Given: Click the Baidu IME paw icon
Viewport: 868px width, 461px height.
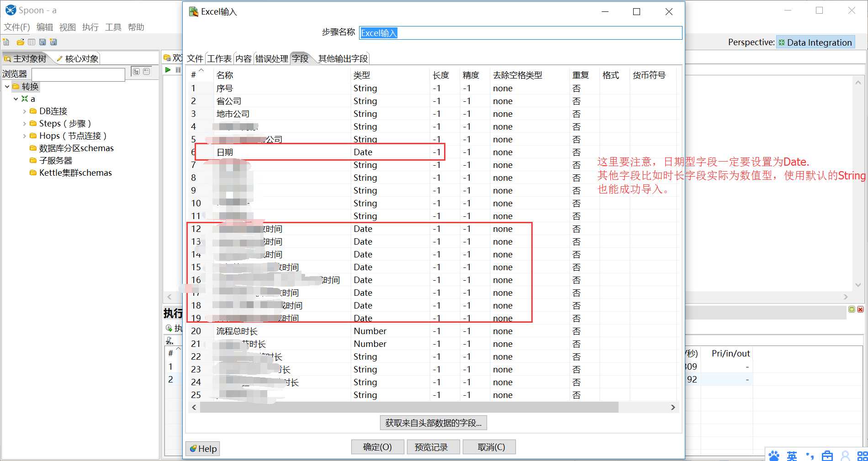Looking at the screenshot, I should click(774, 456).
